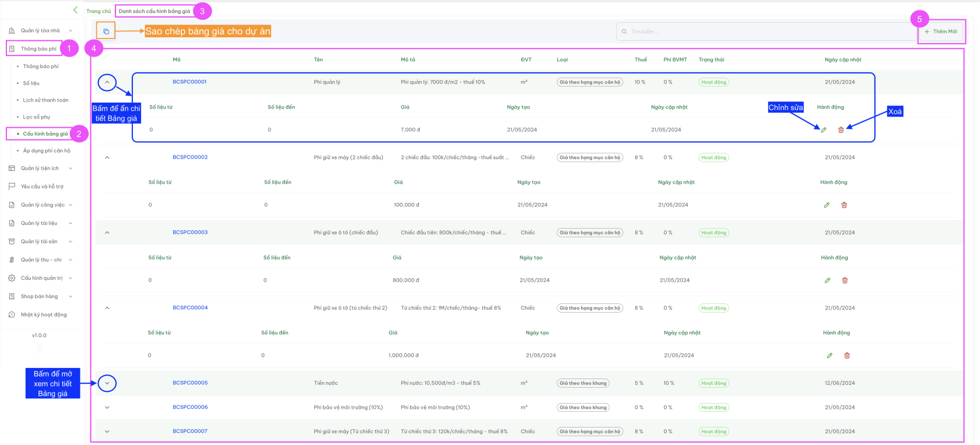Screen dimensions: 980x445
Task: Click the Quản lý thu - chi icon
Action: point(12,260)
